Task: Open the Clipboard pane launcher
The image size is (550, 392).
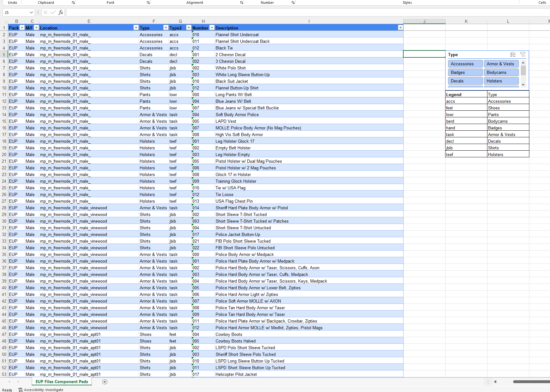Action: click(x=73, y=3)
